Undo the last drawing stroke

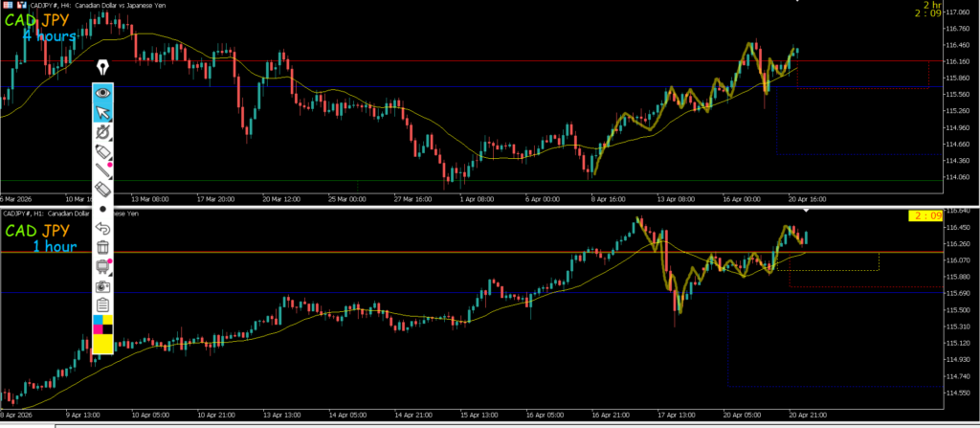103,228
